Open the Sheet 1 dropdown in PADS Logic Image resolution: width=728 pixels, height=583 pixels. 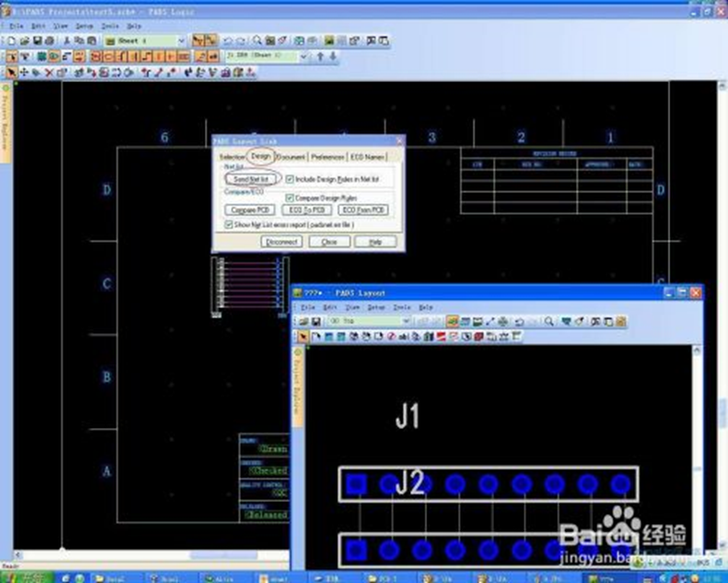[182, 41]
